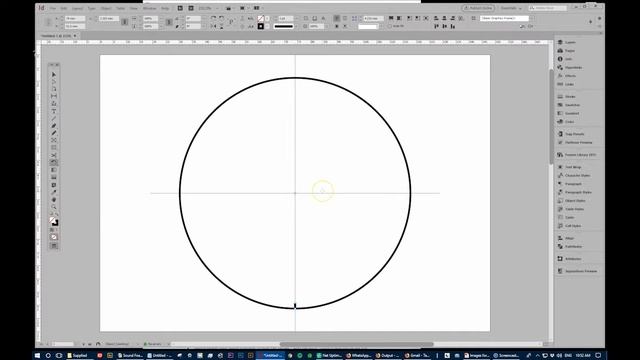The height and width of the screenshot is (360, 640).
Task: Select the Eyedropper tool in the toolbox
Action: tap(53, 192)
